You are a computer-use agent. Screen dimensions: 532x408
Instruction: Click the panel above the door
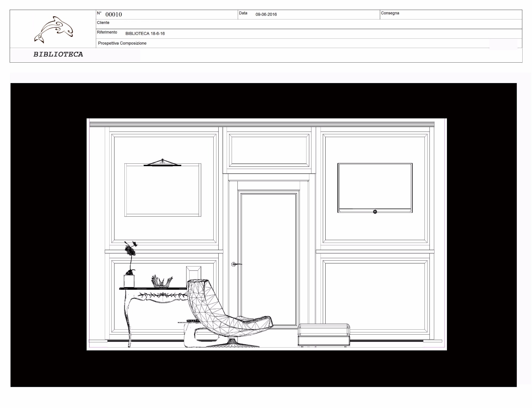pyautogui.click(x=269, y=150)
